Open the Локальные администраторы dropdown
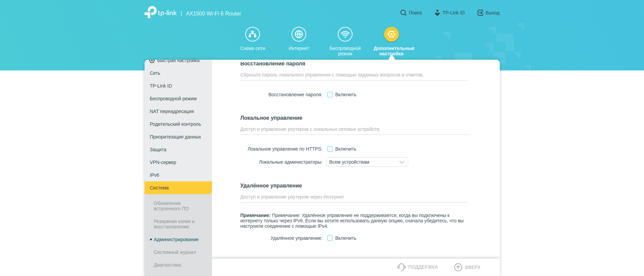Screen dimensions: 644x276 (x=367, y=162)
